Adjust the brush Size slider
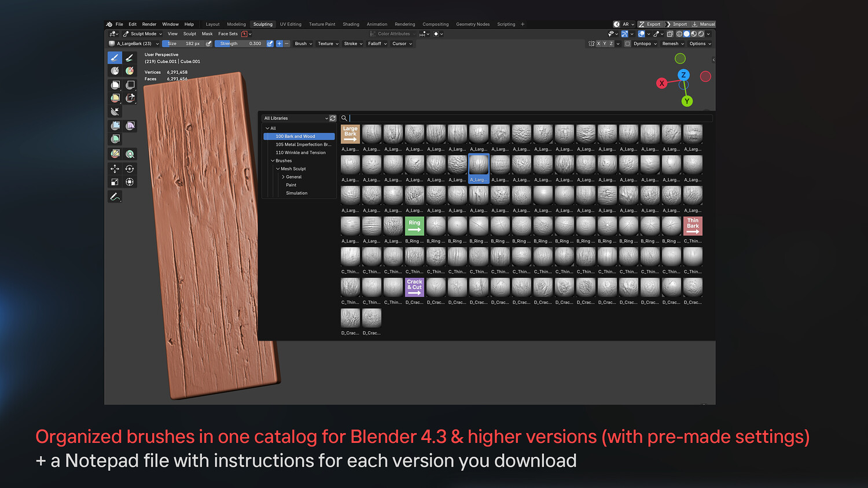 (x=183, y=43)
